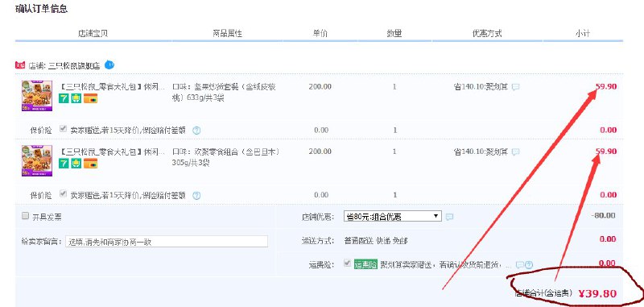Click the help icon for 保价险 under 欢聚零食组合
This screenshot has height=307, width=644.
[196, 196]
